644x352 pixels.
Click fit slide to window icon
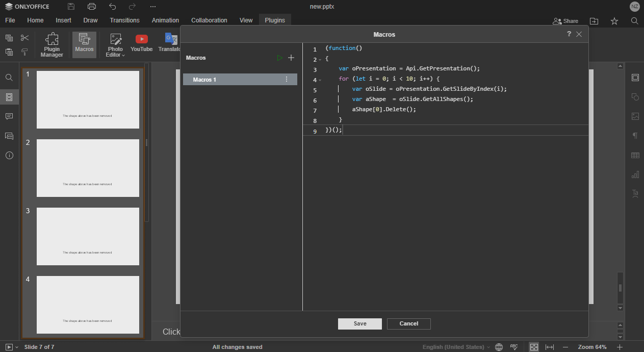(x=534, y=347)
